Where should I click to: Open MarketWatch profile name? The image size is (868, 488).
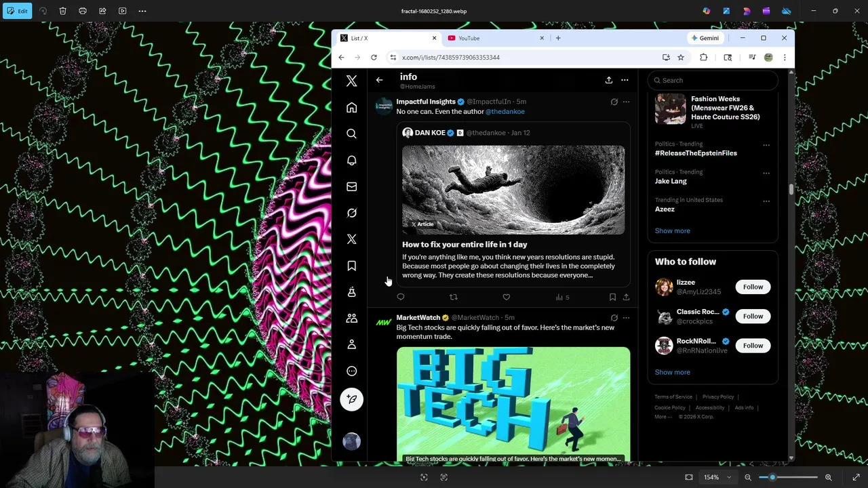418,317
